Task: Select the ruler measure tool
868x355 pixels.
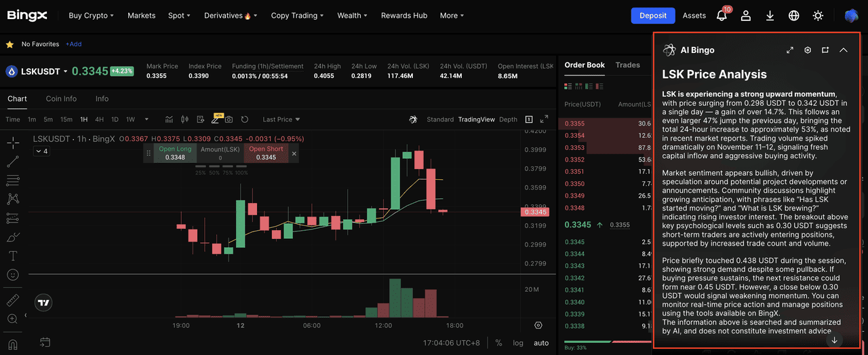Action: (x=12, y=300)
